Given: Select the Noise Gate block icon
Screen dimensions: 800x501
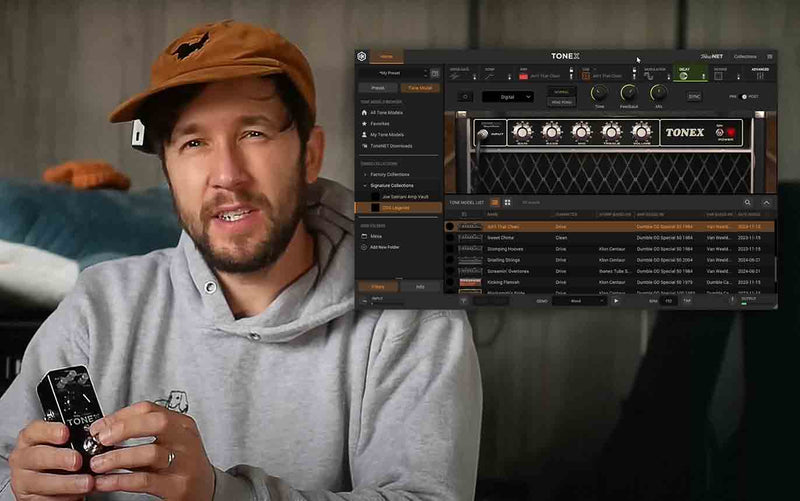Looking at the screenshot, I should pos(455,77).
